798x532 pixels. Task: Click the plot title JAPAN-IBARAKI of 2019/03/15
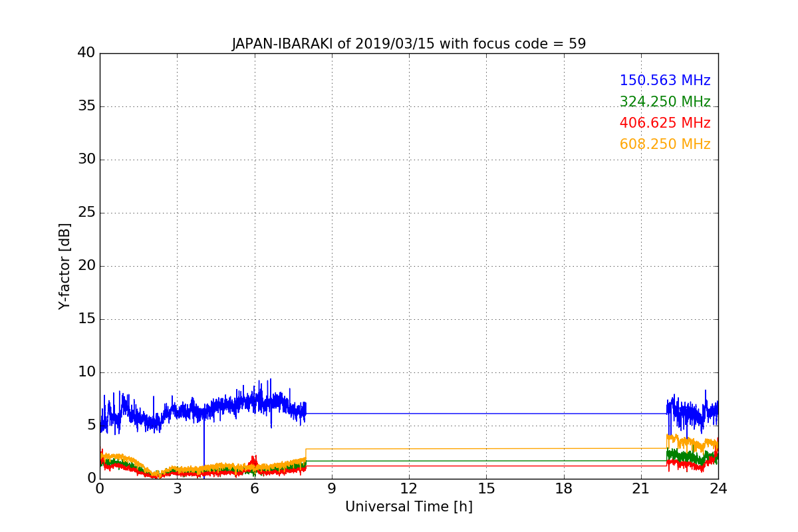pyautogui.click(x=409, y=44)
